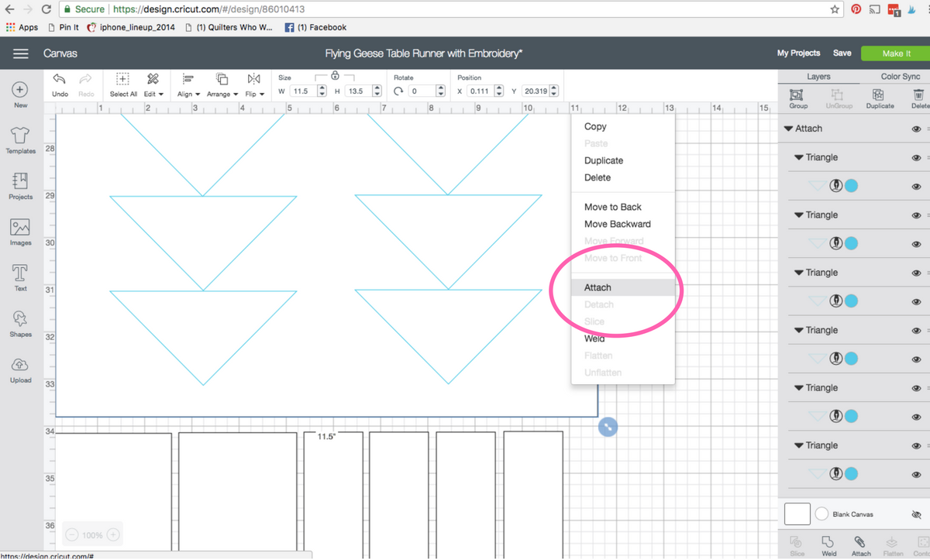Image resolution: width=930 pixels, height=560 pixels.
Task: Group the selected layers
Action: (798, 97)
